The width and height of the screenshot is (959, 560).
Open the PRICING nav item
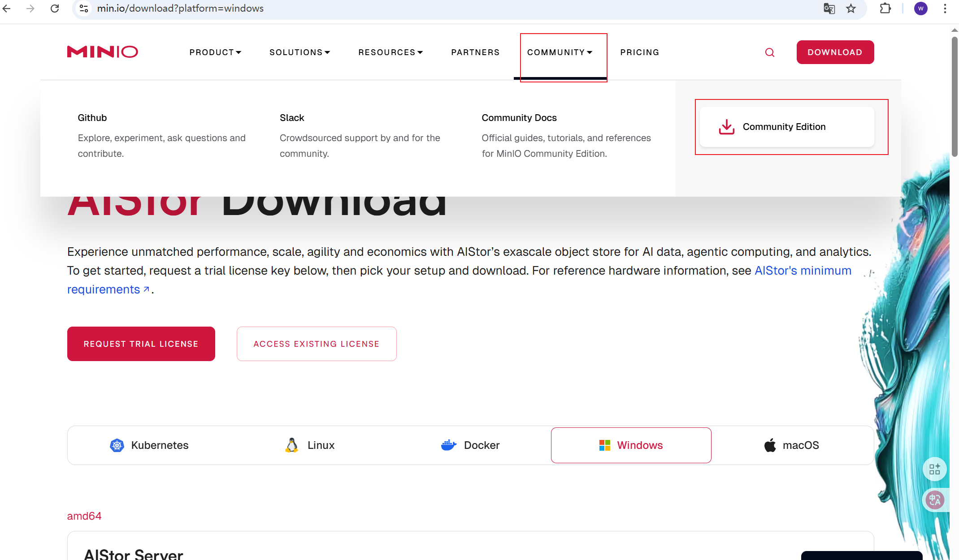pyautogui.click(x=640, y=52)
